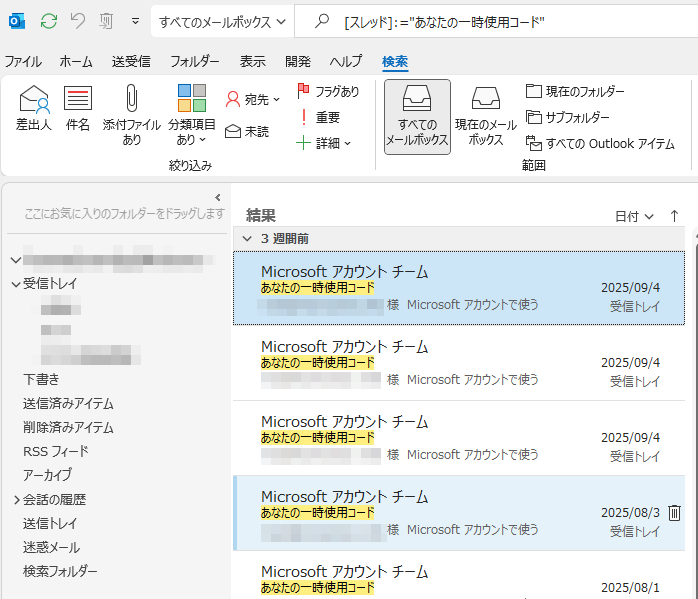Image resolution: width=698 pixels, height=599 pixels.
Task: Set scope to すべての Outlook アイテム
Action: click(600, 144)
